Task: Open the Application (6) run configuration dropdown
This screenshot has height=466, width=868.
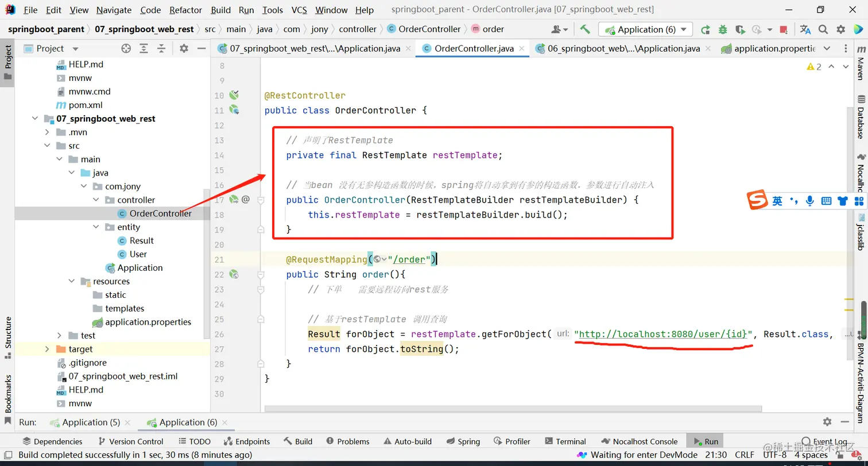Action: click(646, 29)
